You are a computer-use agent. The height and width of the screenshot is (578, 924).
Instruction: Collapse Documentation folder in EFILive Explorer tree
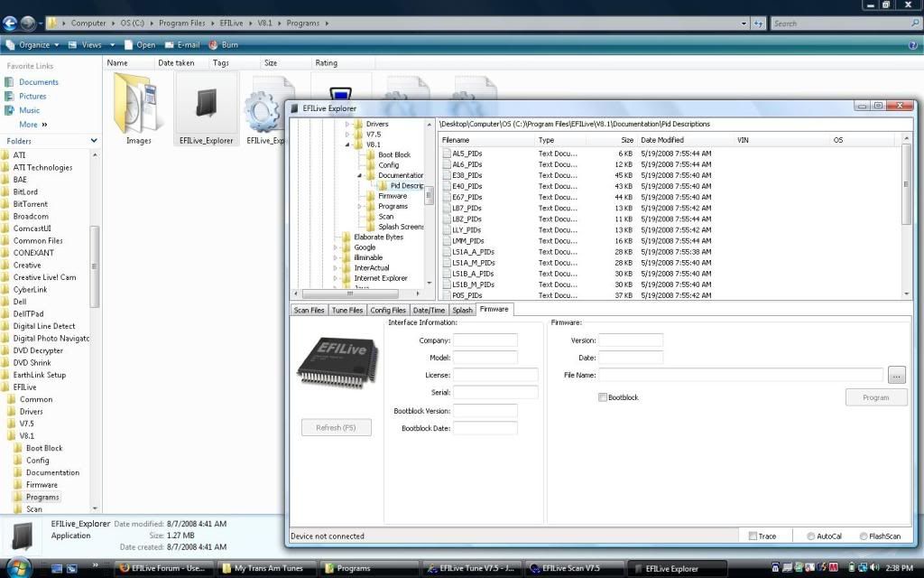coord(359,176)
